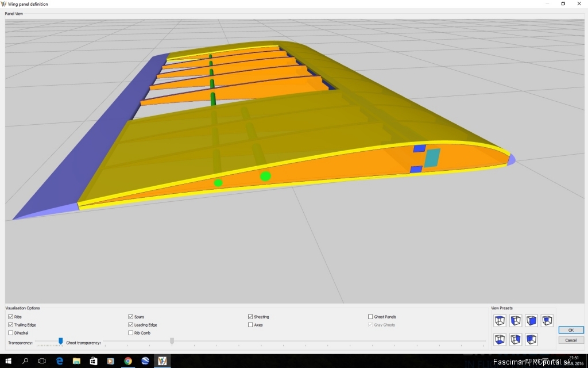Image resolution: width=588 pixels, height=368 pixels.
Task: Click the wing designer app taskbar icon
Action: 162,361
